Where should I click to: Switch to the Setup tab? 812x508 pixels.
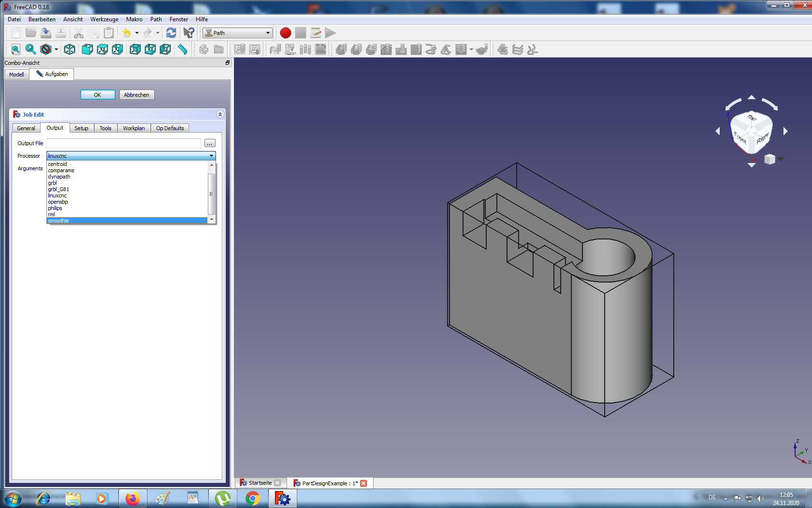click(x=81, y=128)
